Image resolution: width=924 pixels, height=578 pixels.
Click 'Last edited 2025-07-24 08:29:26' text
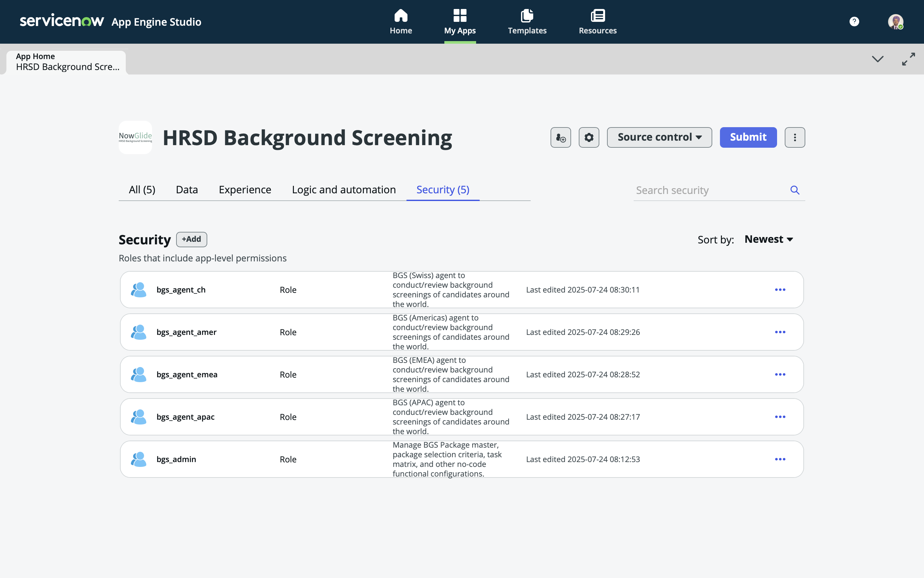click(x=583, y=332)
